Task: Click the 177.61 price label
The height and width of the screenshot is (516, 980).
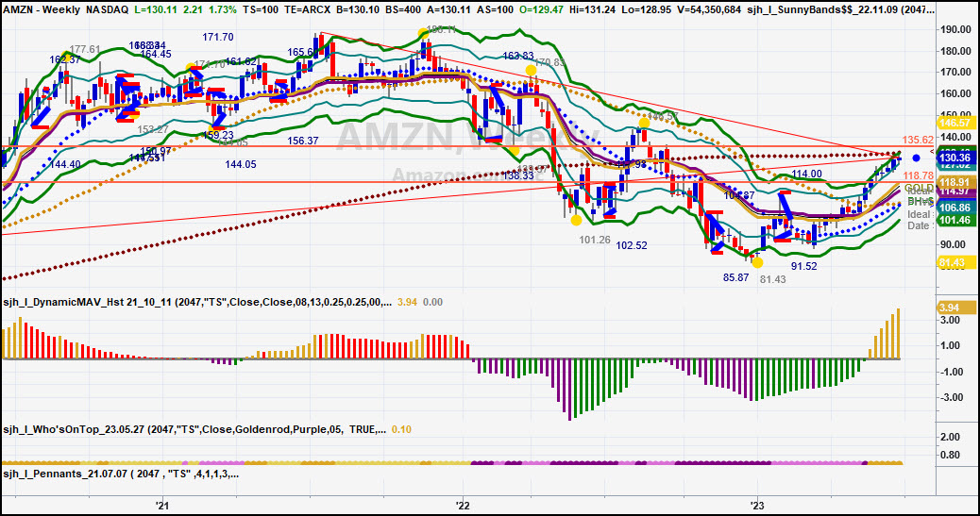Action: [x=85, y=49]
